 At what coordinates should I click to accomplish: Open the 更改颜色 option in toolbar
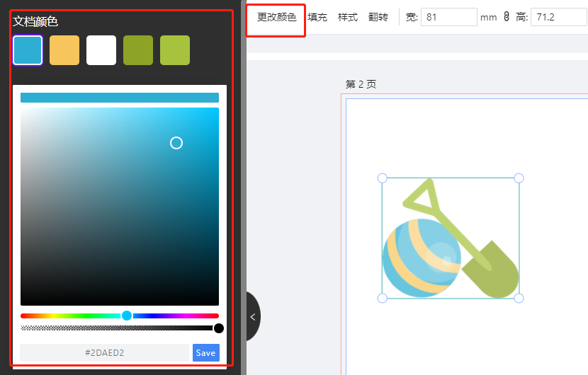[x=276, y=17]
